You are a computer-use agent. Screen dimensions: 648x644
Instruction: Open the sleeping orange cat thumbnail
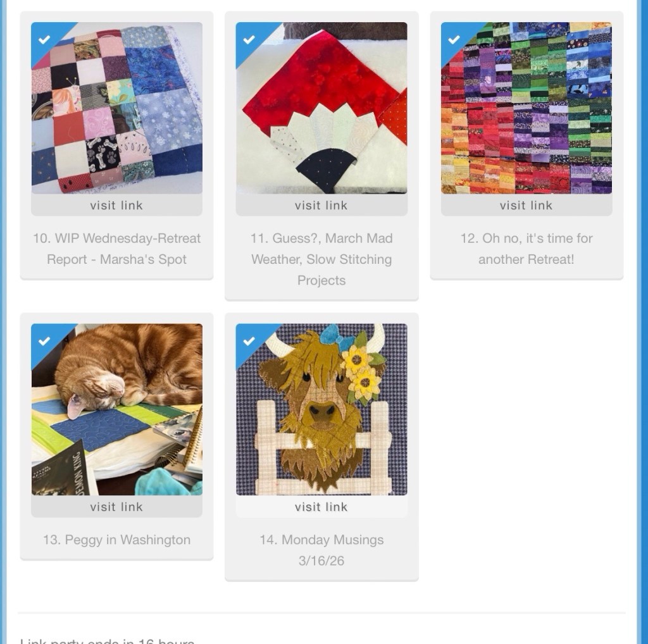(116, 409)
